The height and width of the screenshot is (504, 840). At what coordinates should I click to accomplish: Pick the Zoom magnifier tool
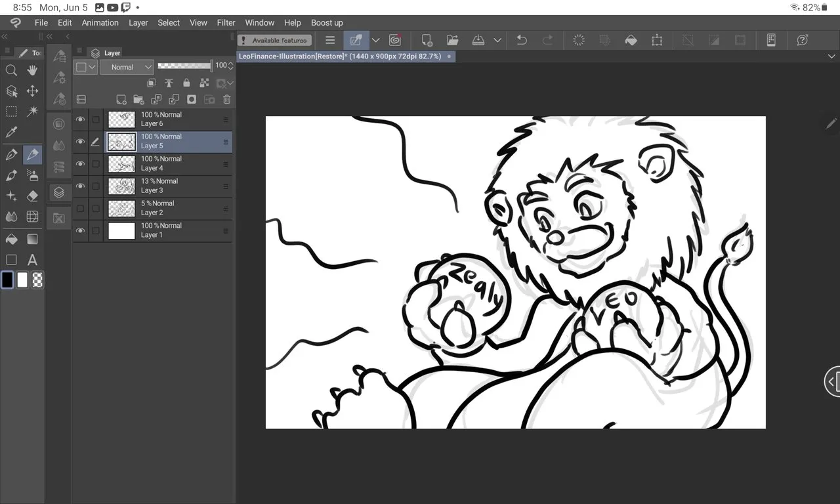11,70
